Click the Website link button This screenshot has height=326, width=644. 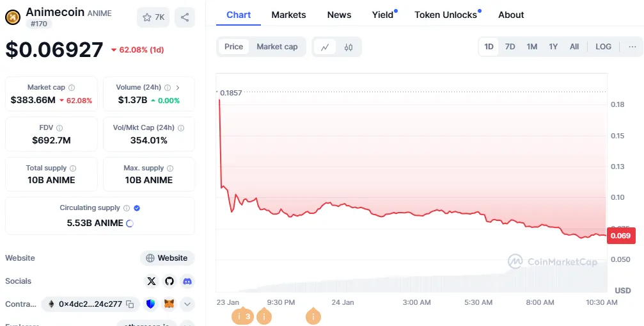coord(167,258)
